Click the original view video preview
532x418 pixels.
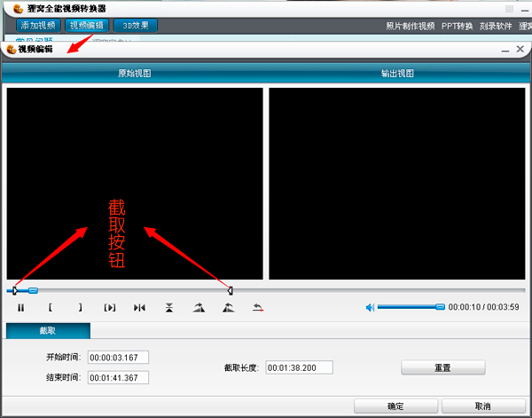tap(135, 184)
